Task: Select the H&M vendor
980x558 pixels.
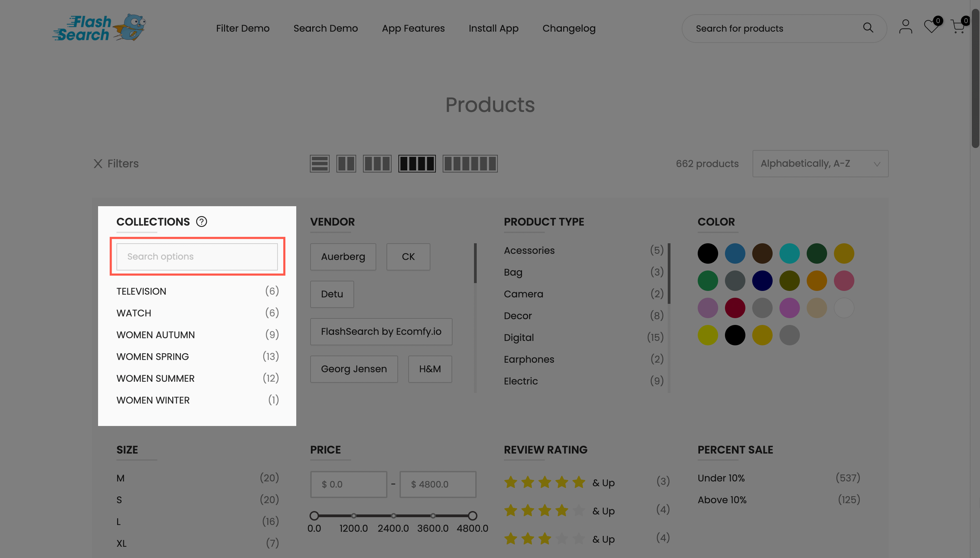Action: click(x=430, y=369)
